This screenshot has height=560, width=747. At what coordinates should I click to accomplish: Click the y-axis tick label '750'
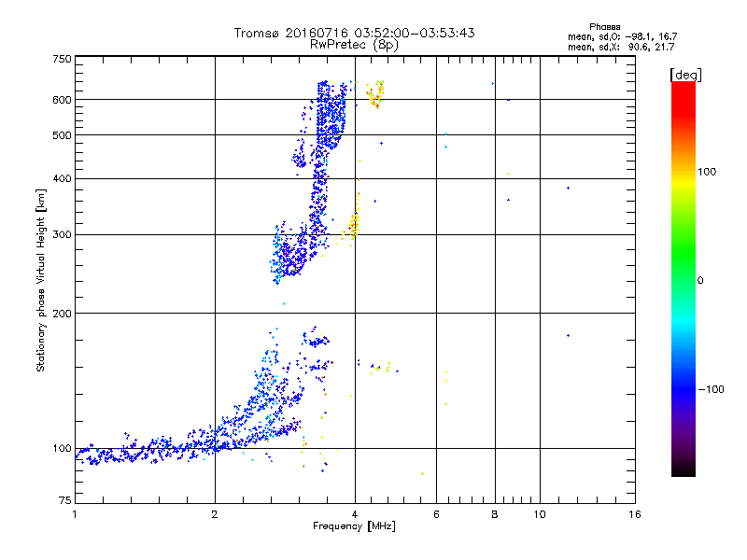click(62, 59)
